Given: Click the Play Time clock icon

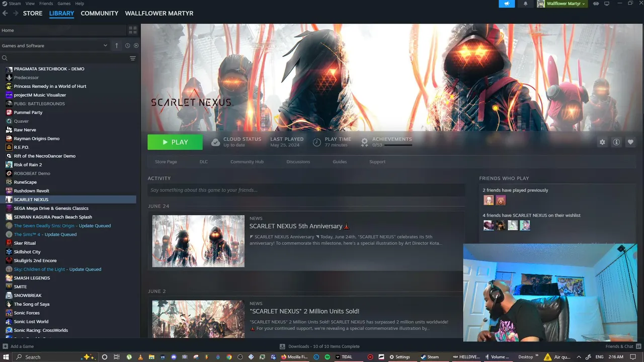Looking at the screenshot, I should [x=317, y=142].
